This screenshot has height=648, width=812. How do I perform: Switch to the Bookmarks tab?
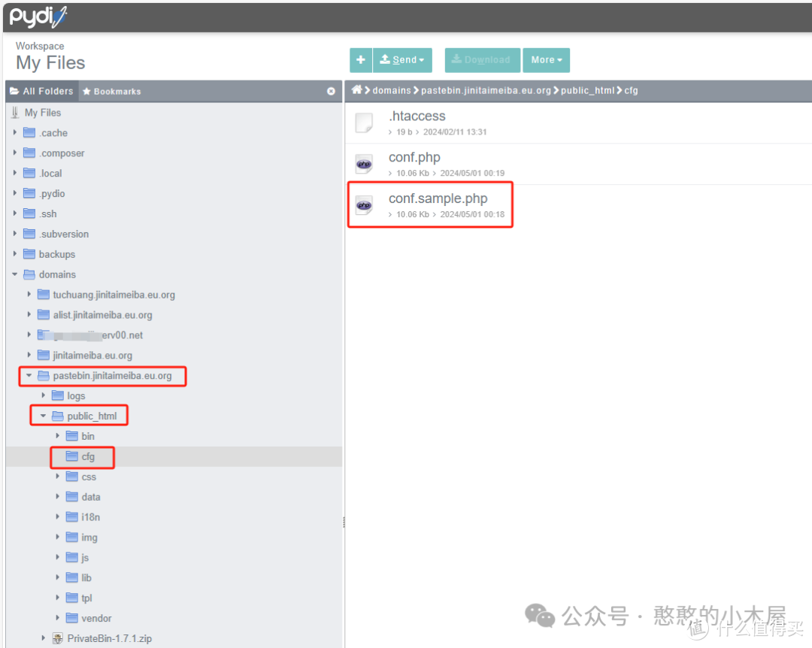tap(112, 91)
